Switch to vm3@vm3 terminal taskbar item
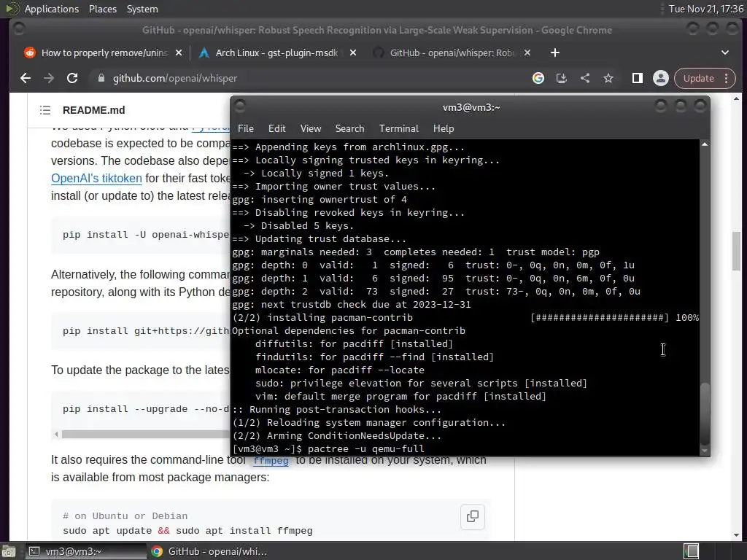Viewport: 747px width, 560px height. coord(85,551)
